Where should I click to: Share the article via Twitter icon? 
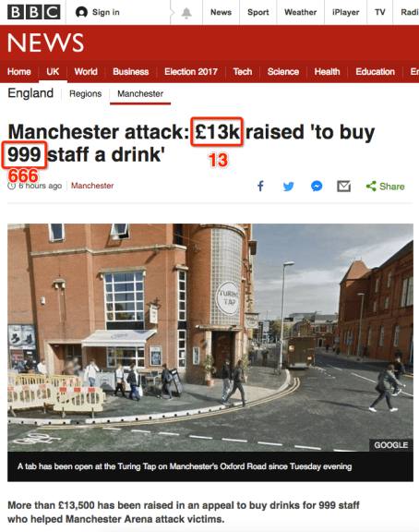coord(289,187)
